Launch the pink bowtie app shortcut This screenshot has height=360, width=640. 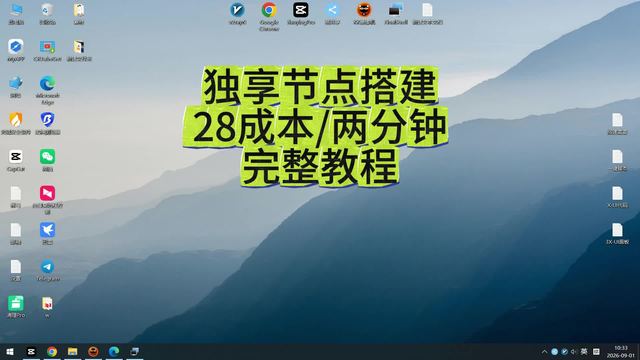[47, 200]
